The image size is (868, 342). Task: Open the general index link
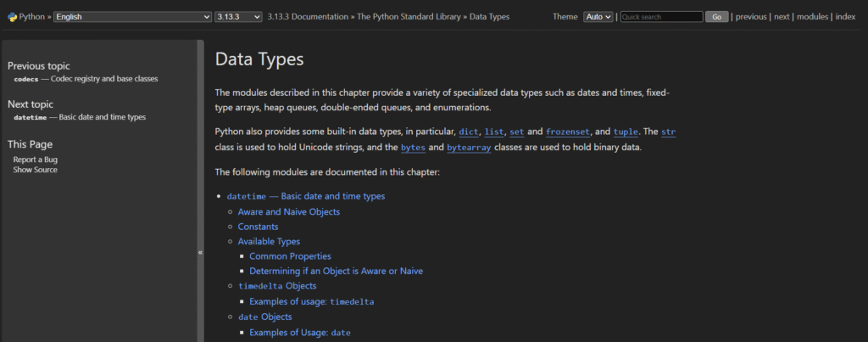pyautogui.click(x=845, y=16)
